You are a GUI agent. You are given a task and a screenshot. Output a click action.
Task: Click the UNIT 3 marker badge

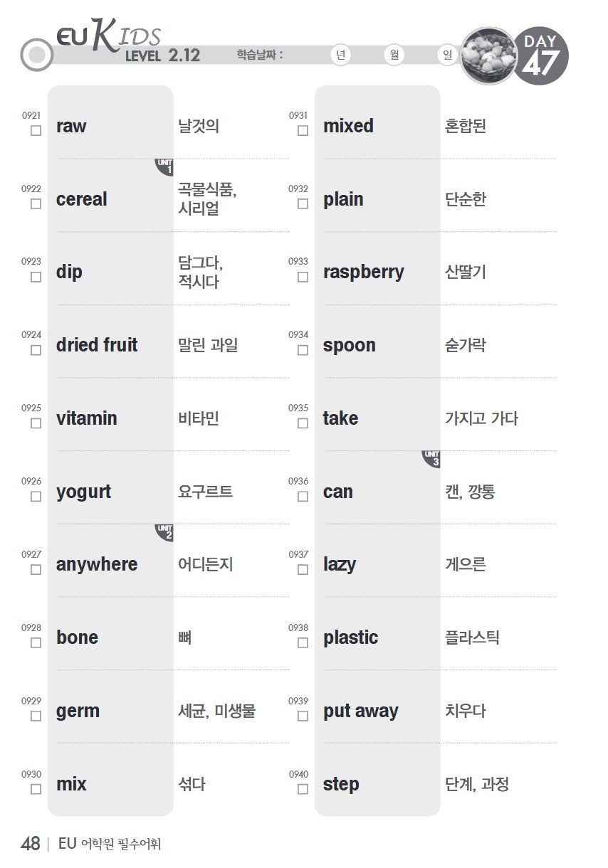pos(431,460)
